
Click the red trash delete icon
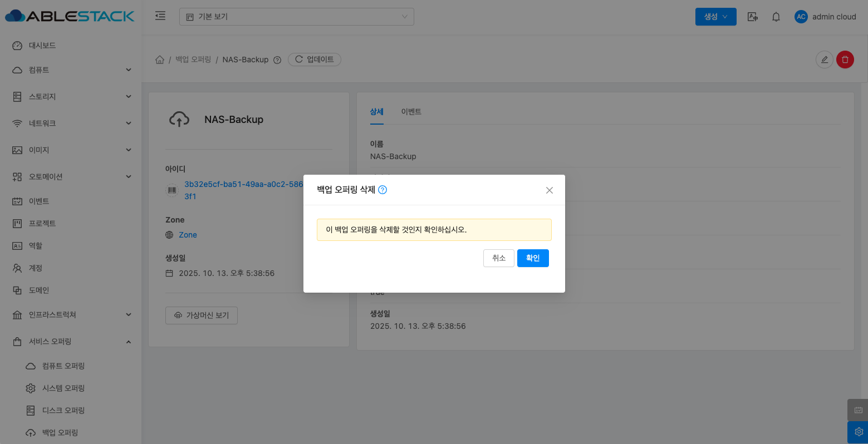click(845, 60)
